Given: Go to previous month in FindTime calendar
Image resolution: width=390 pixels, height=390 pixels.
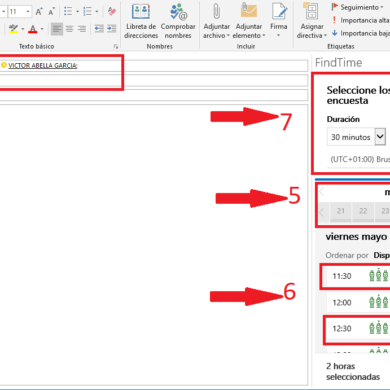Looking at the screenshot, I should [x=322, y=192].
